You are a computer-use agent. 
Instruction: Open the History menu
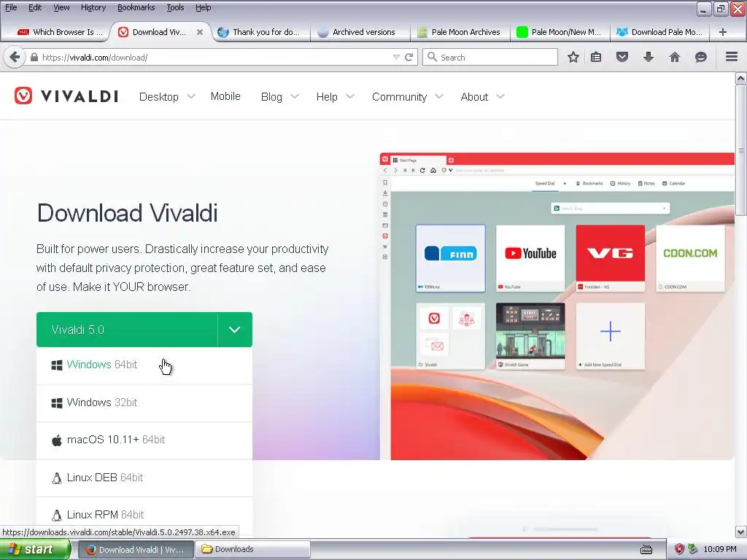tap(93, 7)
